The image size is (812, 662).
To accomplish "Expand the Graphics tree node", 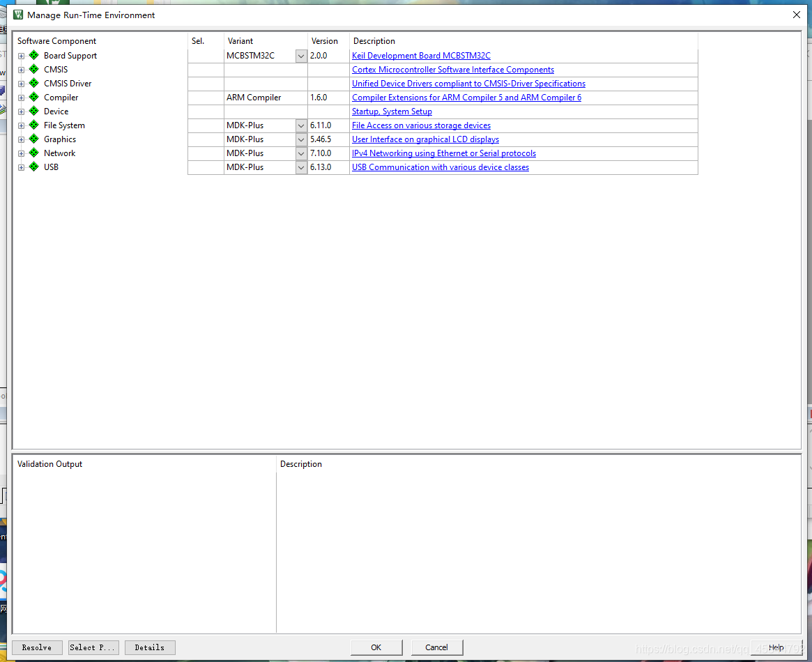I will coord(21,140).
